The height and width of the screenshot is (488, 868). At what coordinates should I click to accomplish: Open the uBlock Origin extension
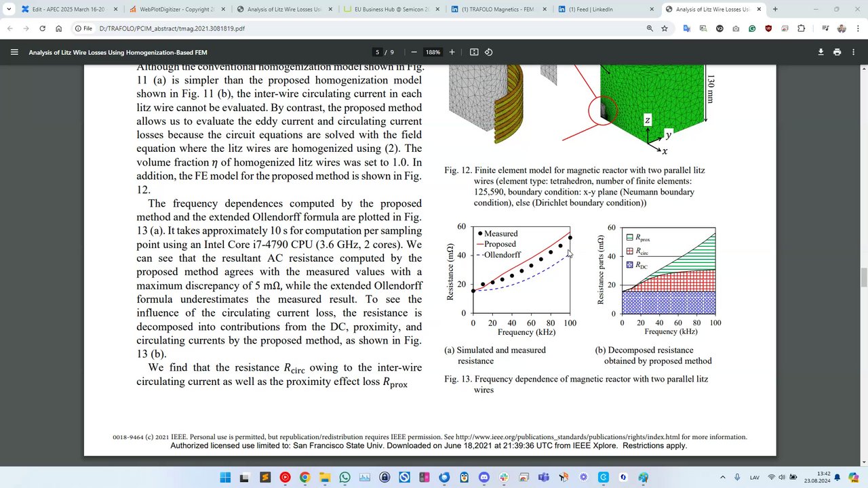click(768, 28)
